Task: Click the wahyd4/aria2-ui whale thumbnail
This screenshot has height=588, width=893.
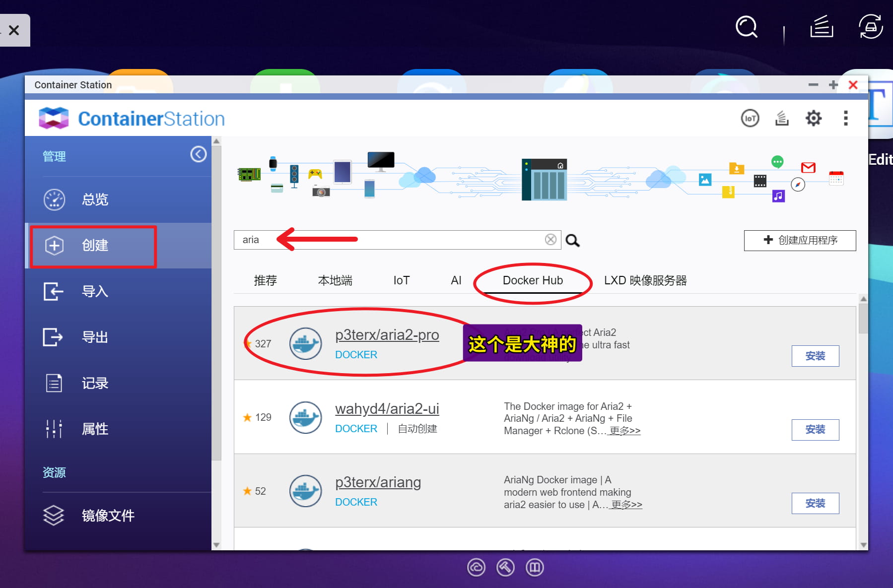Action: tap(305, 417)
